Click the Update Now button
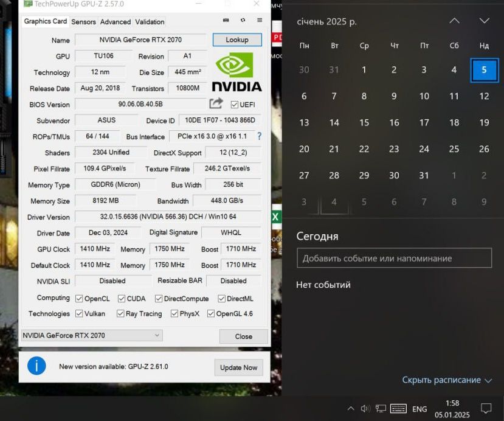 pyautogui.click(x=238, y=367)
